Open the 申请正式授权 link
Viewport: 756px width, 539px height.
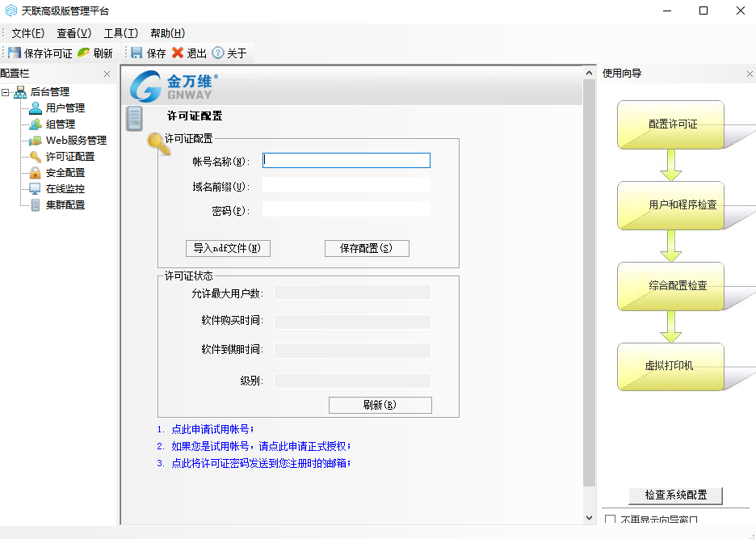(x=262, y=446)
